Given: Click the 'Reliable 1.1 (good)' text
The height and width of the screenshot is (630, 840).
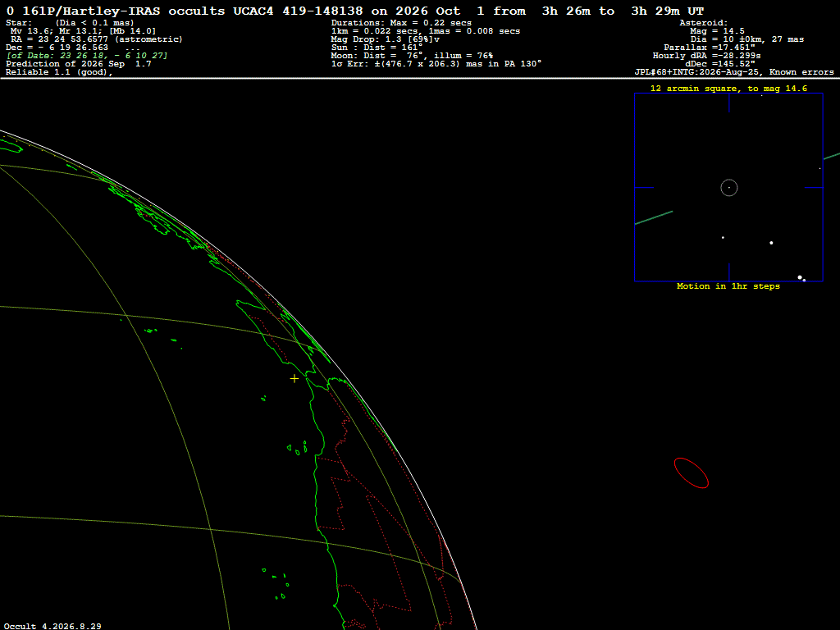Looking at the screenshot, I should click(x=59, y=72).
